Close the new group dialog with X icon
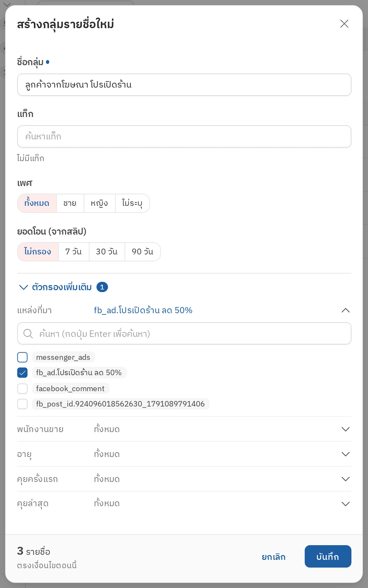Image resolution: width=368 pixels, height=588 pixels. (x=344, y=24)
